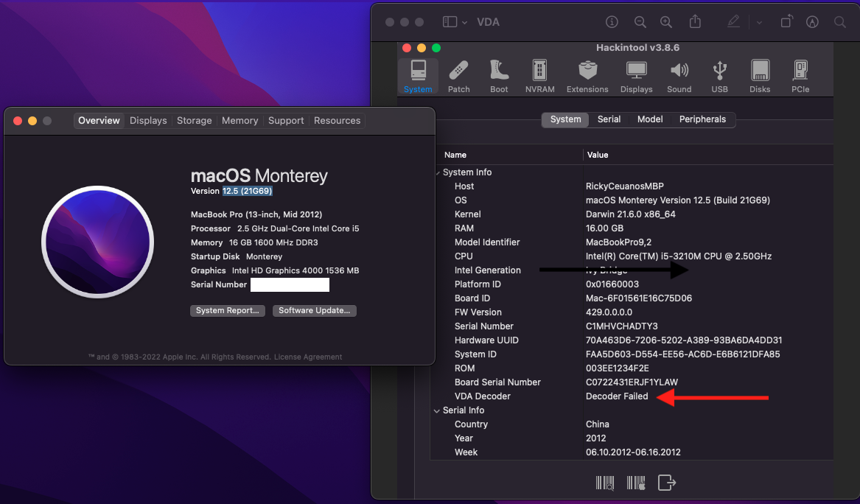The width and height of the screenshot is (860, 504).
Task: Click the highlighted version 12.5 (21G69) text
Action: [x=247, y=192]
